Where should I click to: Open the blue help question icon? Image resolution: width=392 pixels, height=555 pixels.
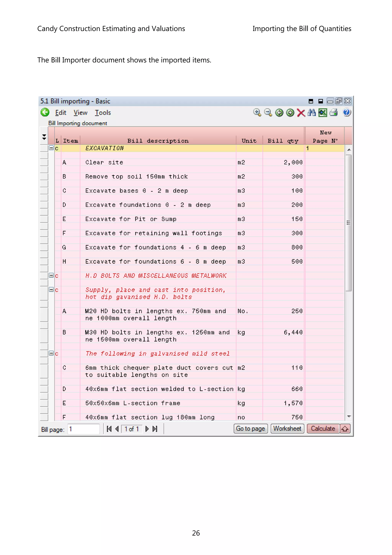pyautogui.click(x=347, y=113)
